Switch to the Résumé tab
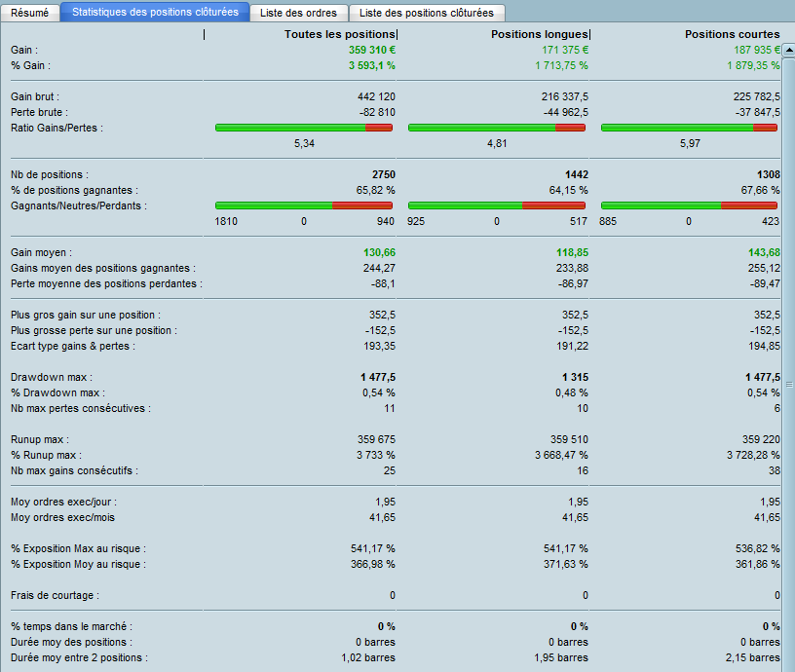This screenshot has width=795, height=672. click(x=29, y=13)
